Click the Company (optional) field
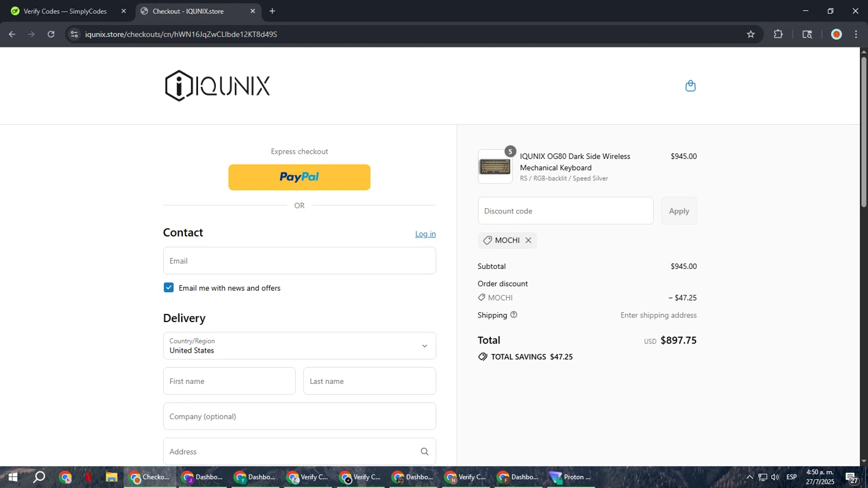 299,416
